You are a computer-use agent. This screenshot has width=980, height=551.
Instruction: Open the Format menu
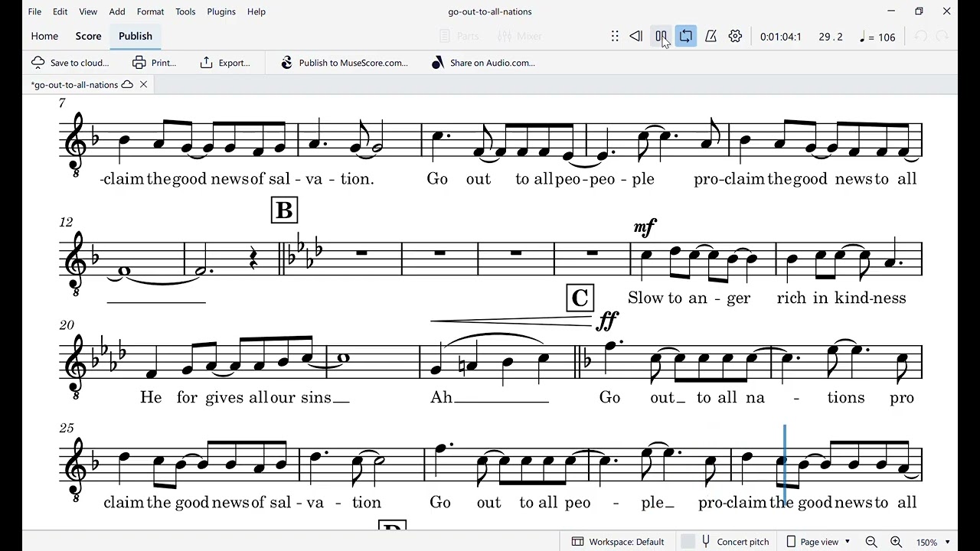[x=150, y=11]
